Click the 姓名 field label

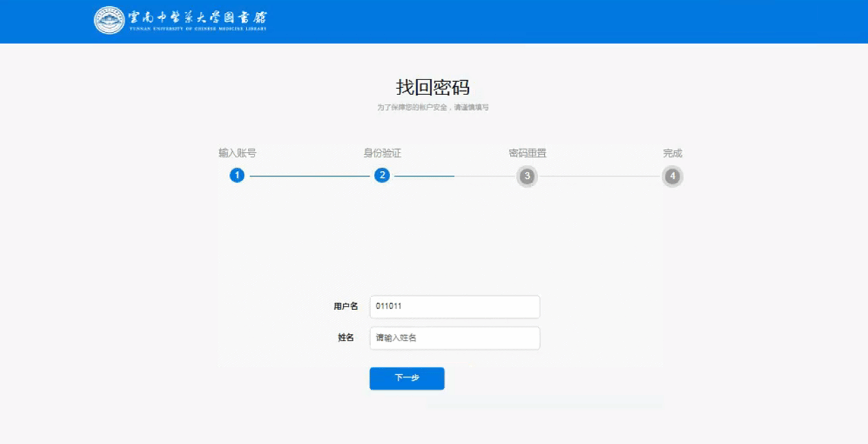346,338
